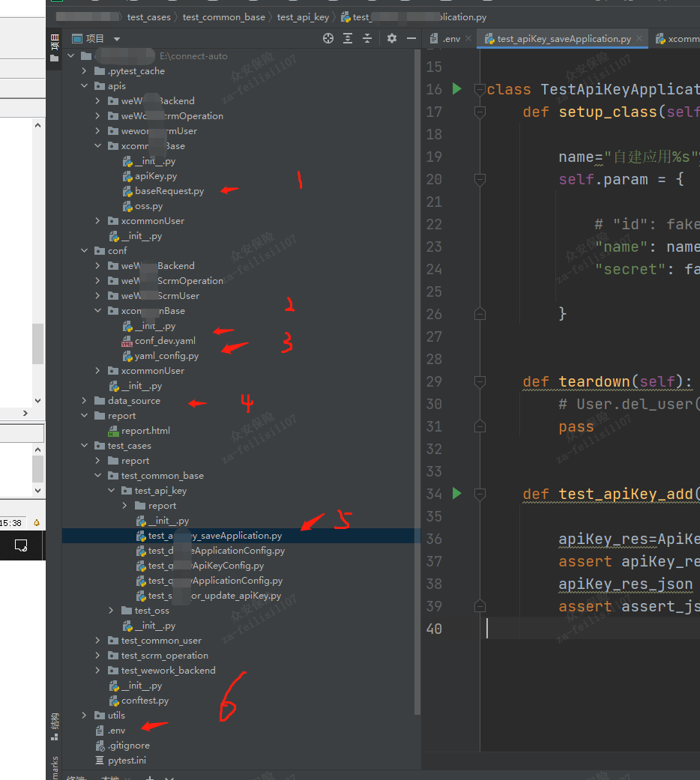This screenshot has height=780, width=700.
Task: Click the up arrow of left window scrollbar
Action: (37, 125)
